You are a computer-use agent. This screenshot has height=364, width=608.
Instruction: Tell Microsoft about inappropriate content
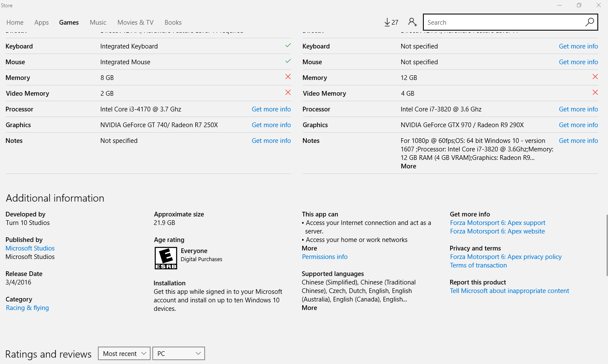[x=509, y=291]
